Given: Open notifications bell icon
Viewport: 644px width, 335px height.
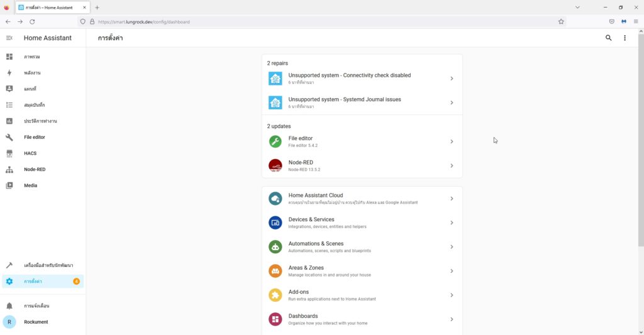Looking at the screenshot, I should (x=9, y=306).
